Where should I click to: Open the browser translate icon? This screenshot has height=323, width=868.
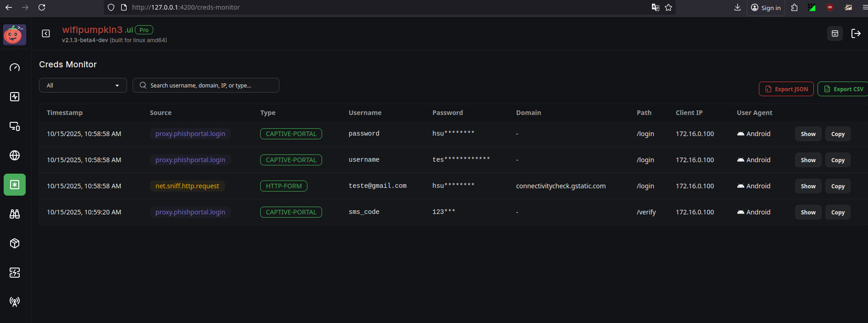pyautogui.click(x=656, y=7)
